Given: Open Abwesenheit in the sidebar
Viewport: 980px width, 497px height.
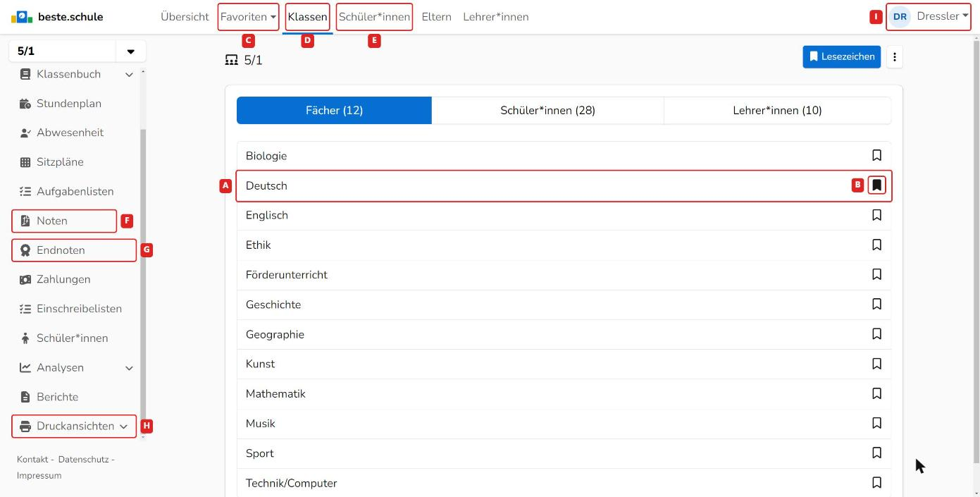Looking at the screenshot, I should (x=70, y=133).
